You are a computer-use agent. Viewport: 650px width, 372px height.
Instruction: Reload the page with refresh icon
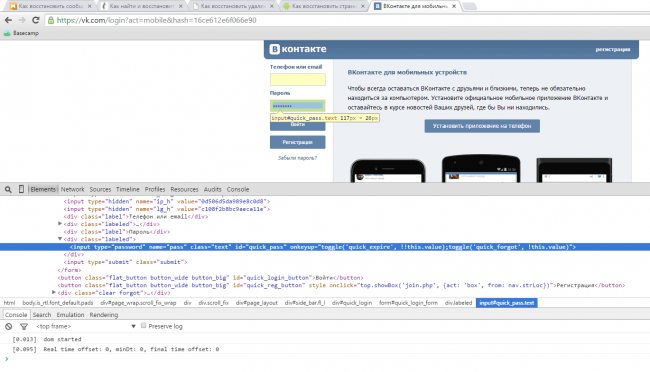tap(36, 20)
